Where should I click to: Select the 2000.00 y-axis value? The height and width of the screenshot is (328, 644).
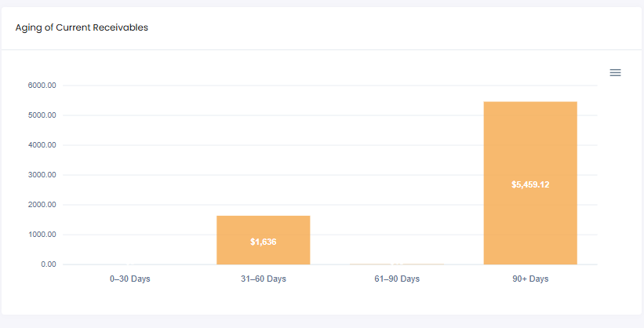[x=42, y=205]
